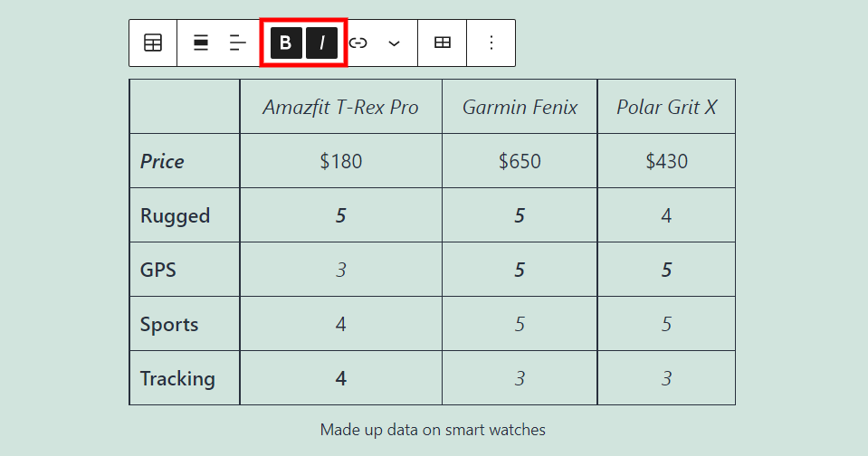
Task: Click the $180 price cell
Action: [340, 161]
